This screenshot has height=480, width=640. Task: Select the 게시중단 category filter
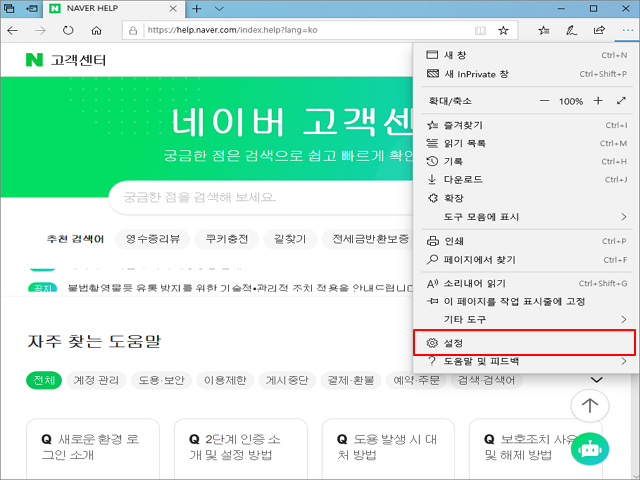click(287, 380)
